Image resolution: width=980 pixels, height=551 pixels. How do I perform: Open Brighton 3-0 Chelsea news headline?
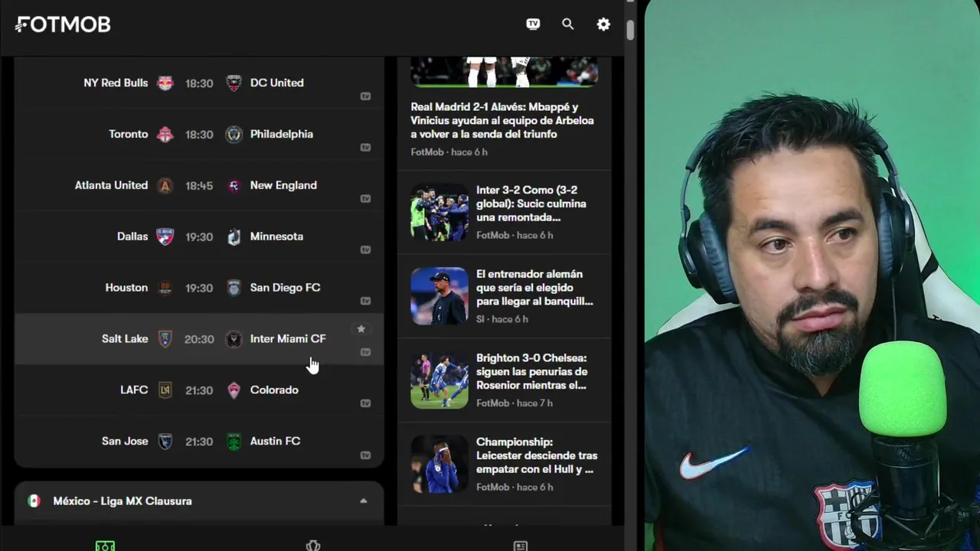(531, 372)
